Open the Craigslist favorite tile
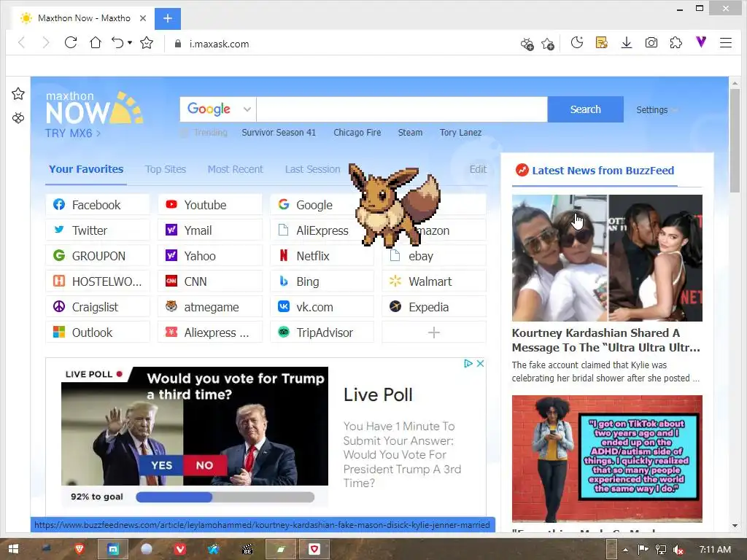 coord(98,307)
